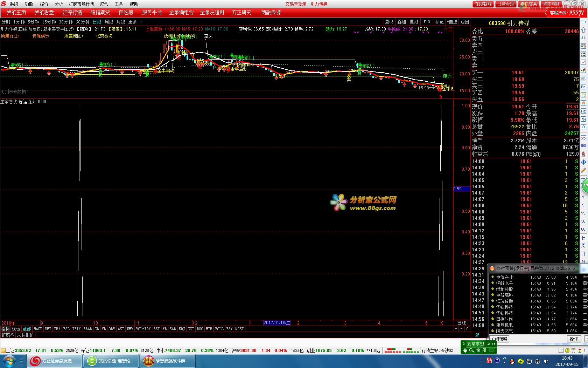Click the down arrow icon in right sidebar
Image resolution: width=588 pixels, height=368 pixels.
click(x=583, y=38)
